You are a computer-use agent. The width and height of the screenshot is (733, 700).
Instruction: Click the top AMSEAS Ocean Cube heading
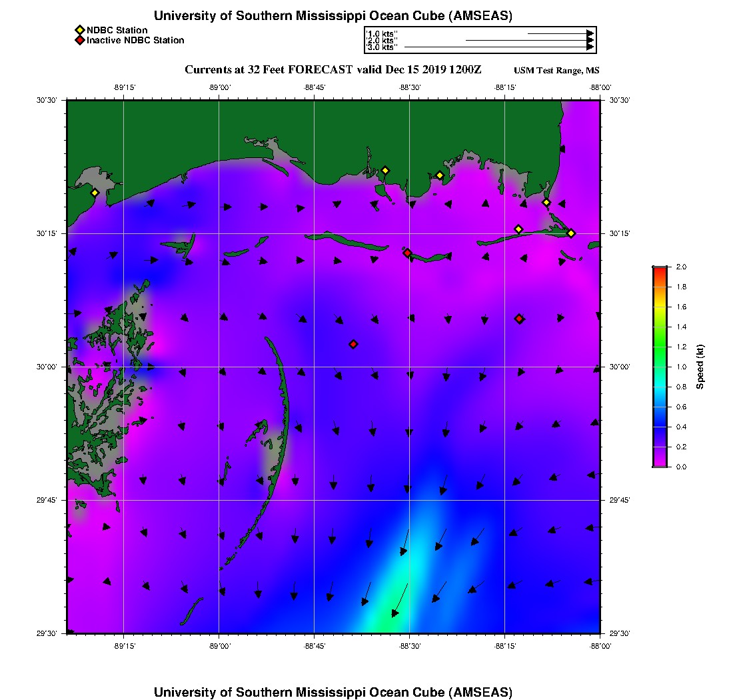[333, 15]
